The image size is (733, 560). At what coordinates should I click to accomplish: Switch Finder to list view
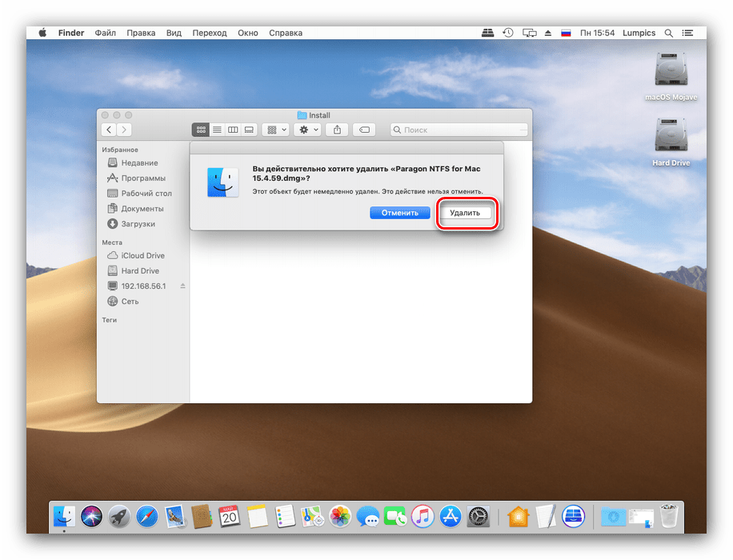[217, 130]
